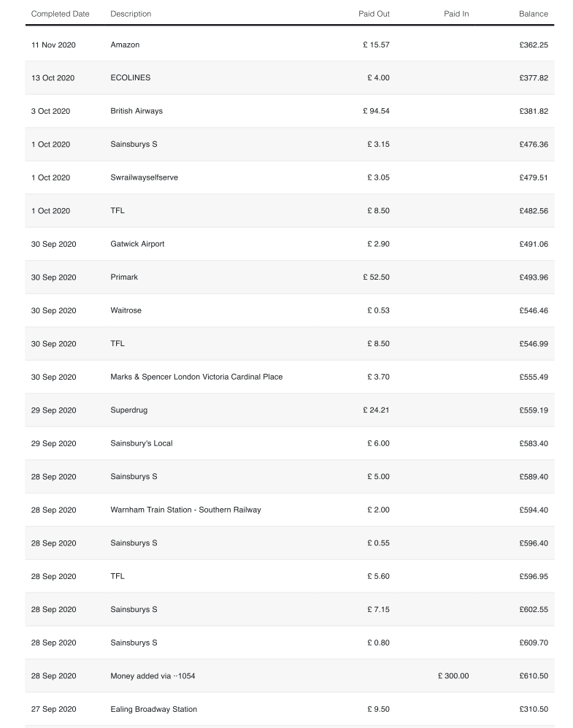This screenshot has height=728, width=573.
Task: Select the Superdrug transaction
Action: 128,410
